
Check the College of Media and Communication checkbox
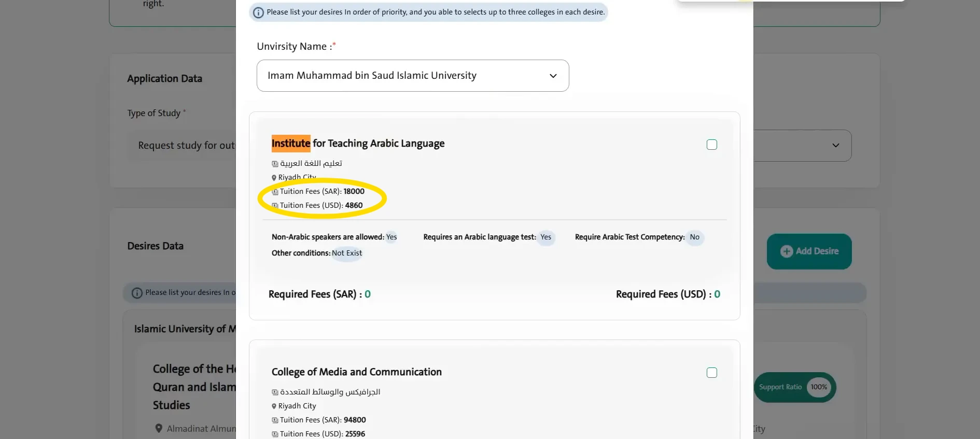(712, 373)
